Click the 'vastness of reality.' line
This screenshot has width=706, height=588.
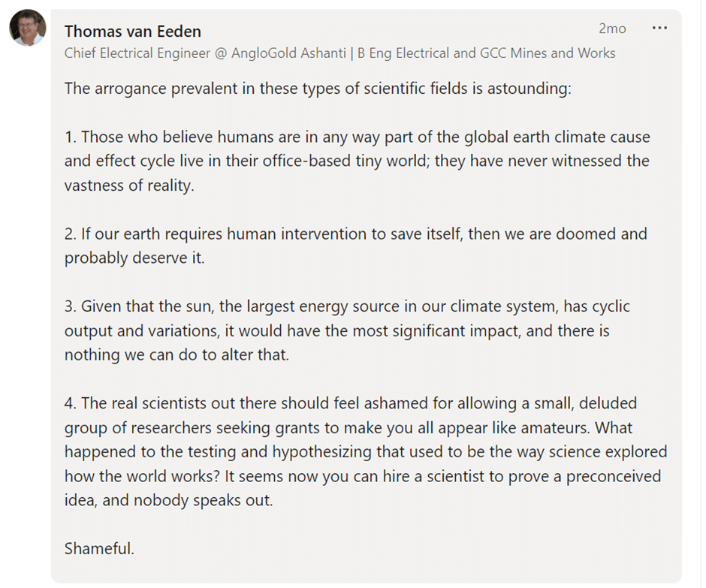129,185
